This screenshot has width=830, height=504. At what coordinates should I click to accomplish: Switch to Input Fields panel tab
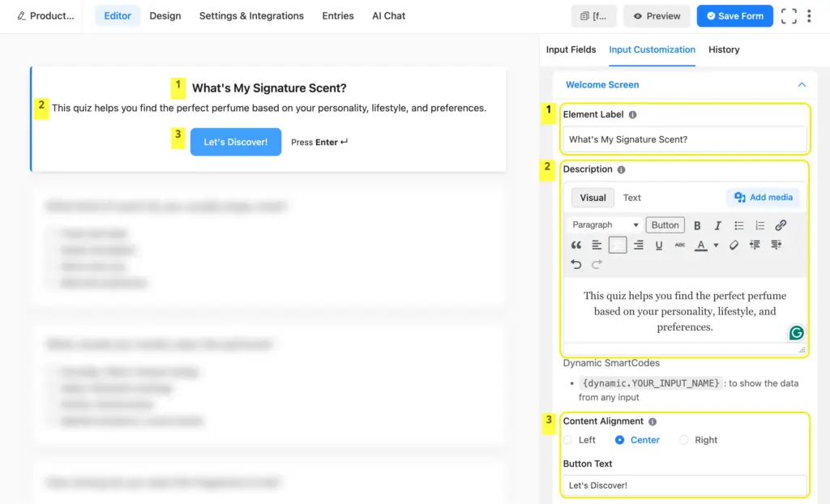click(571, 49)
